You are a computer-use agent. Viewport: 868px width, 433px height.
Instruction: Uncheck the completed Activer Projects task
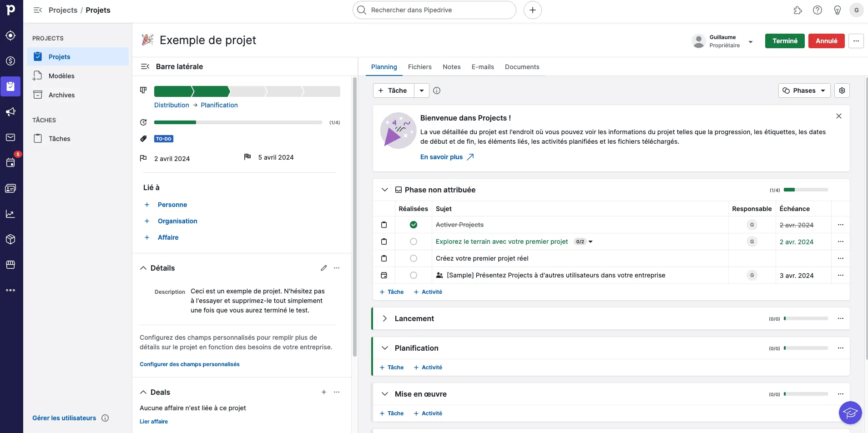pos(414,225)
